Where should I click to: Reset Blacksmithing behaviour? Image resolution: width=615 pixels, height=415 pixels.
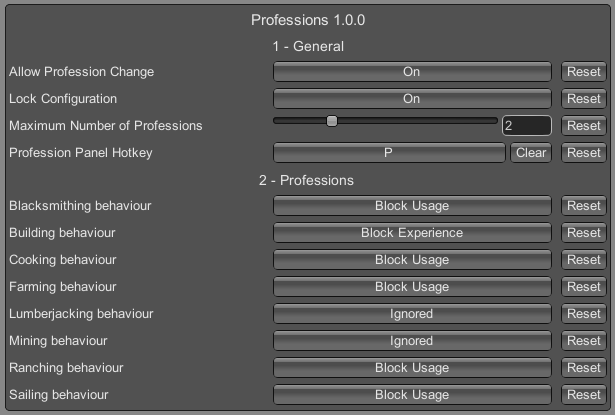[x=584, y=206]
